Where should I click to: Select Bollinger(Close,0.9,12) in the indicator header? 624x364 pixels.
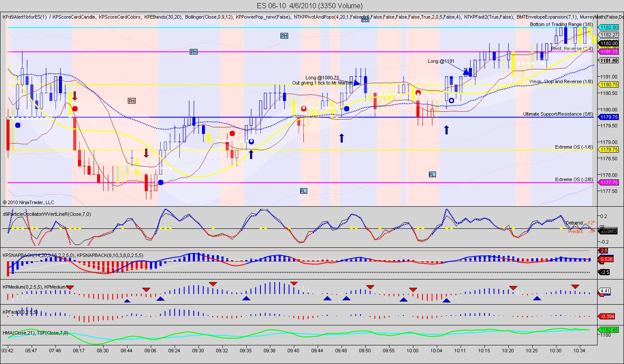click(x=209, y=17)
